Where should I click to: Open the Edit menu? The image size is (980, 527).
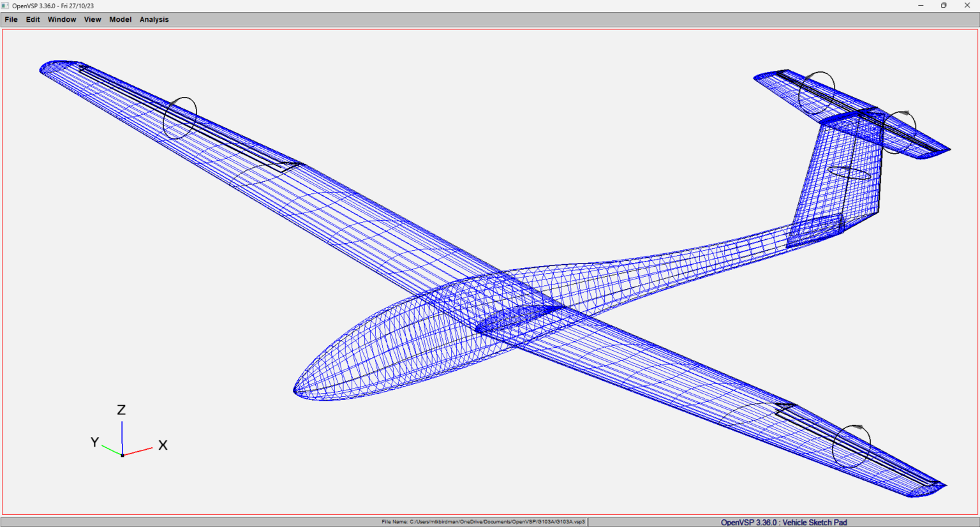33,20
